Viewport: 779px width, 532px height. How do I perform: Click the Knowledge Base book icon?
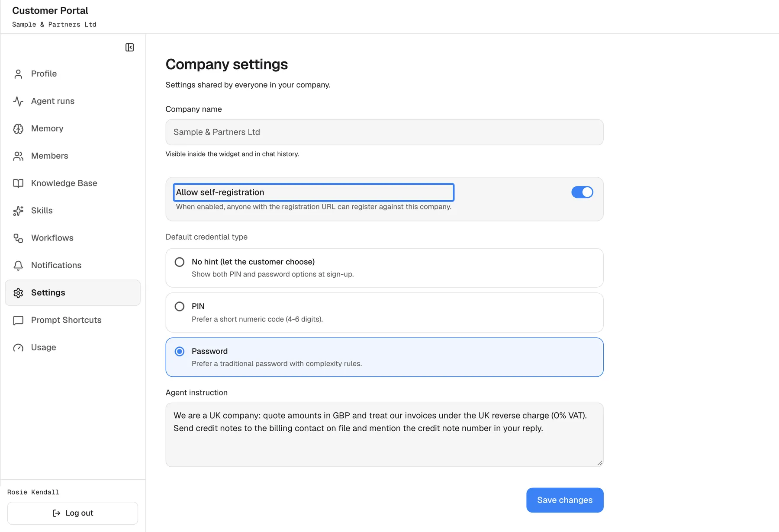tap(18, 183)
